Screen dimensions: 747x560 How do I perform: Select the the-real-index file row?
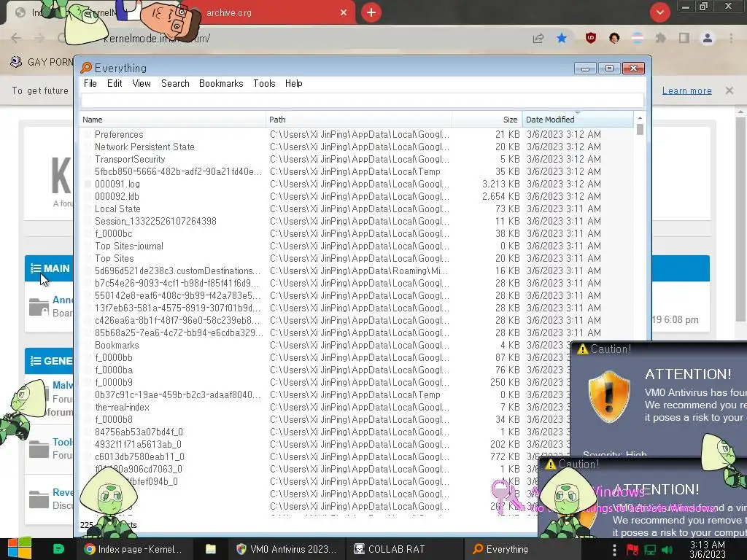pyautogui.click(x=325, y=407)
